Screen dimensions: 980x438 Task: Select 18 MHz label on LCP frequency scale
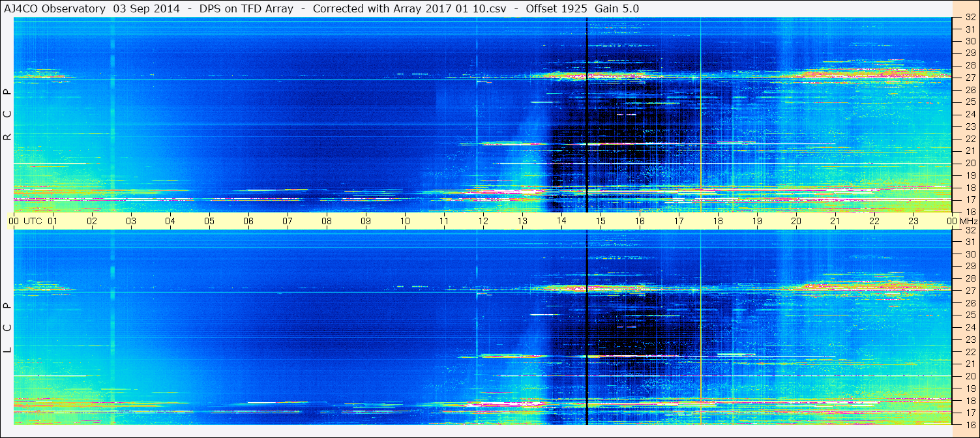tap(970, 400)
